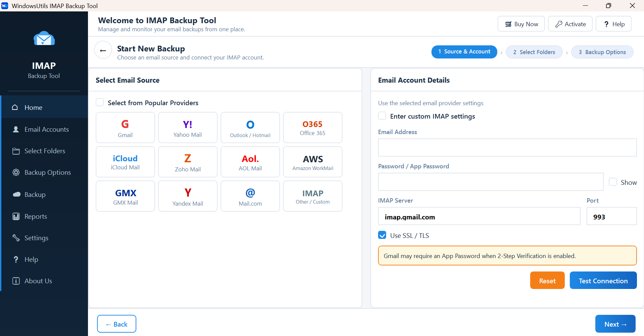Enable Enter custom IMAP settings checkbox
This screenshot has height=336, width=644.
(x=382, y=116)
